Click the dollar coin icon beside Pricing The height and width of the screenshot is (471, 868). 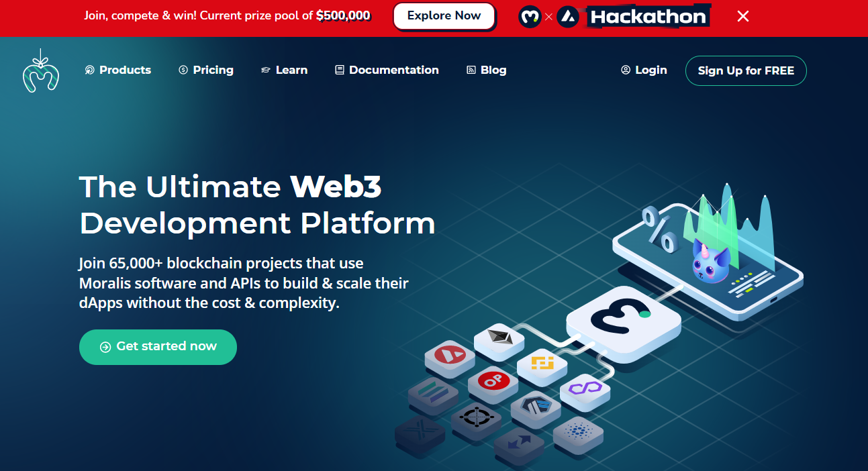click(x=183, y=70)
